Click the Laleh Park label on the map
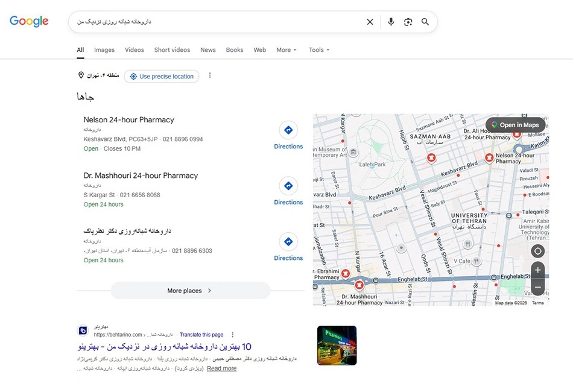Screen dimensions: 573x392 [x=372, y=165]
